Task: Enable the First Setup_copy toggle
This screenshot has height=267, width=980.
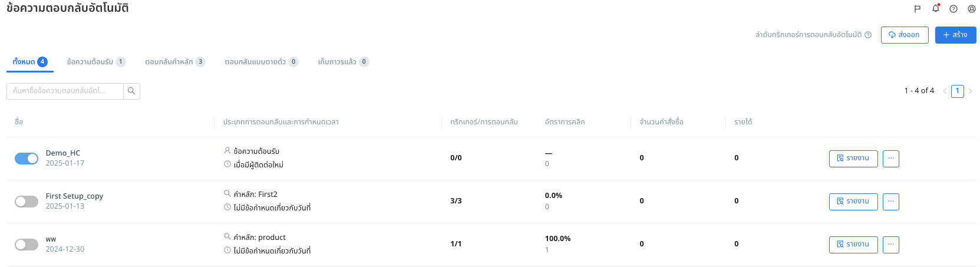Action: pyautogui.click(x=27, y=201)
